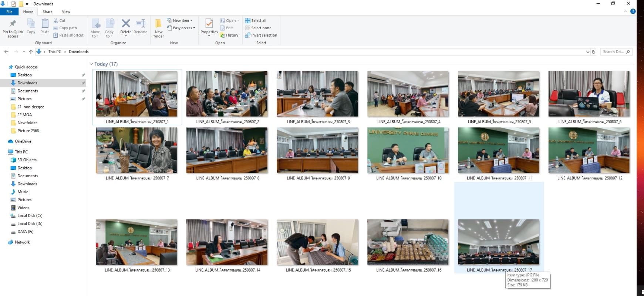Select the LINE_ALBUM 250807_7 image thumbnail
This screenshot has width=644, height=296.
(x=136, y=150)
